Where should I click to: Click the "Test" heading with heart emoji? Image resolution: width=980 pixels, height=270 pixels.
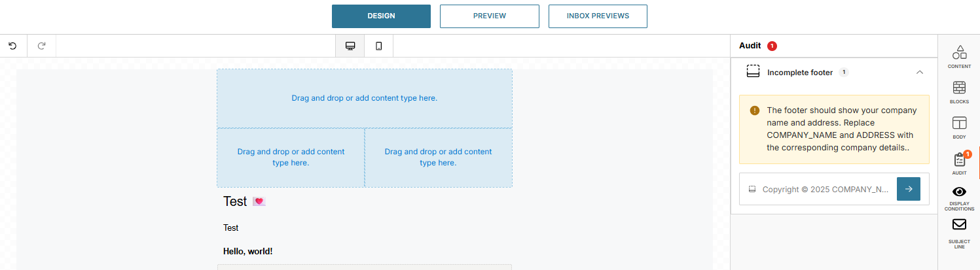(x=244, y=201)
